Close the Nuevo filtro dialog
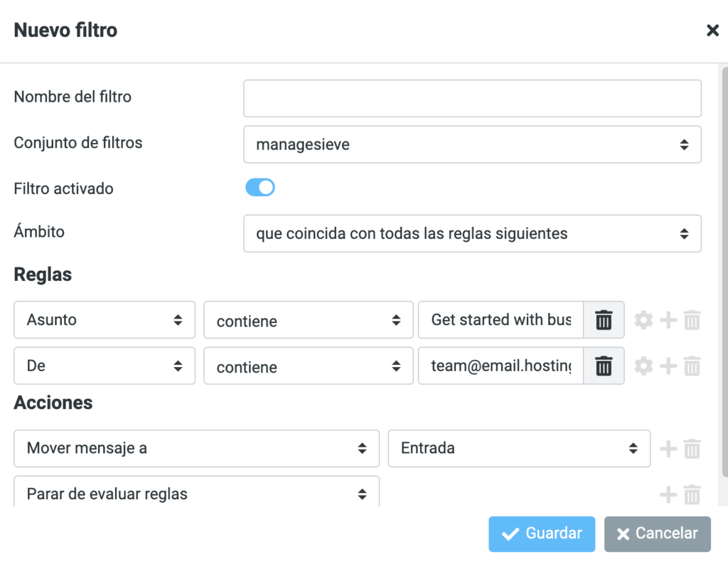This screenshot has width=728, height=564. 712,30
